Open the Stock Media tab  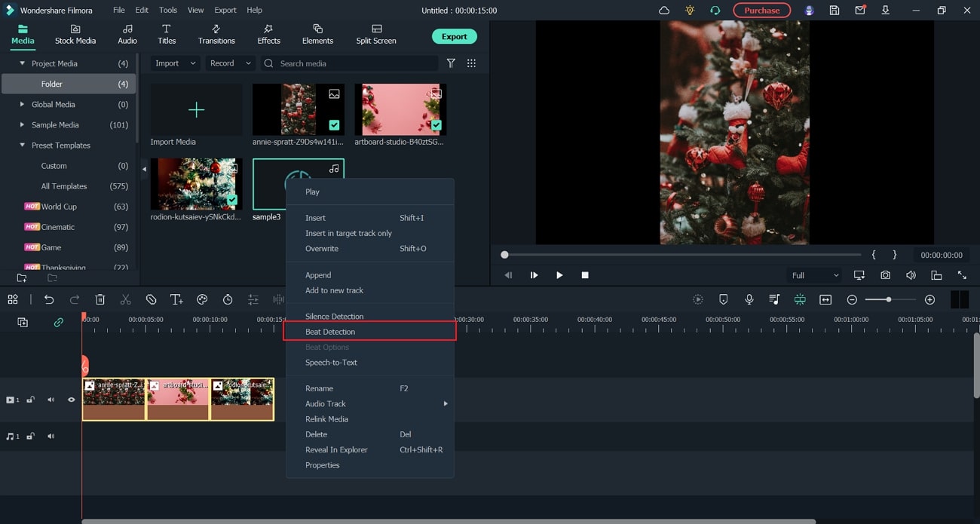(x=75, y=35)
